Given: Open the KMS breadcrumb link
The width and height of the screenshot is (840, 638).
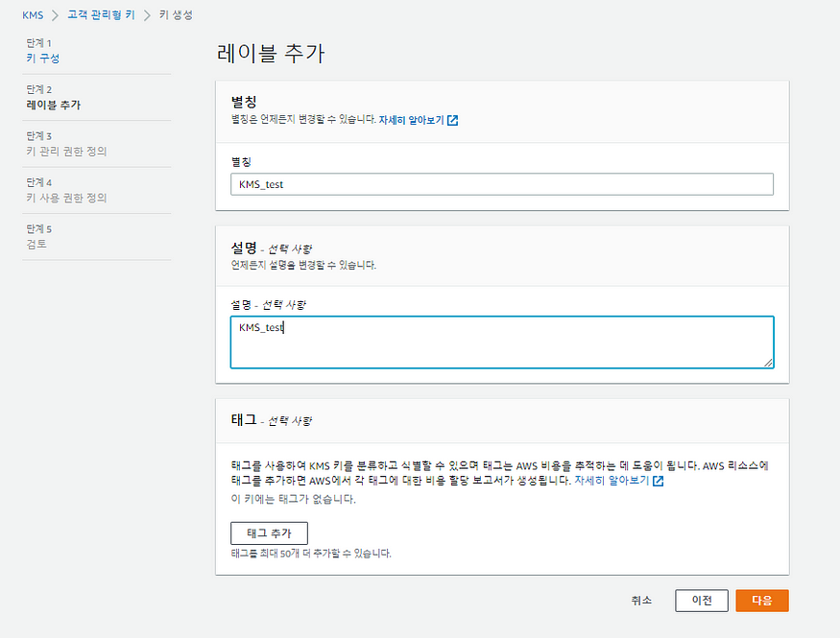Looking at the screenshot, I should pos(33,15).
